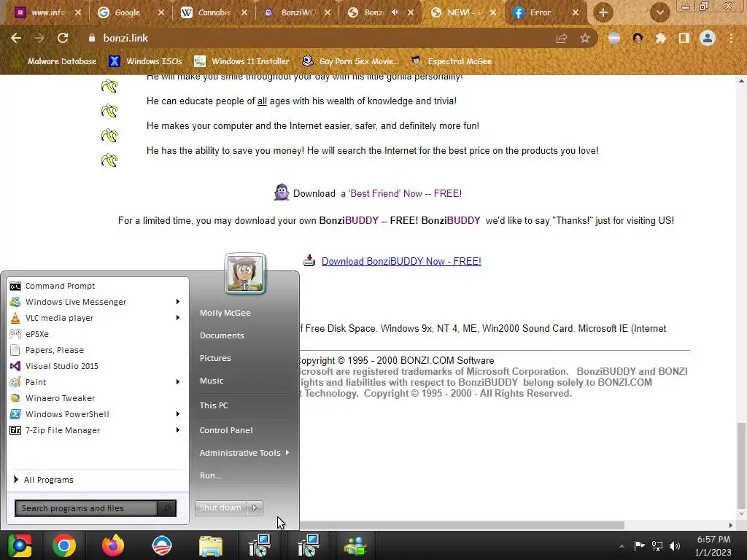Click a 'Best Friend' Now -- FREE! link
Viewport: 747px width, 560px height.
(x=401, y=194)
